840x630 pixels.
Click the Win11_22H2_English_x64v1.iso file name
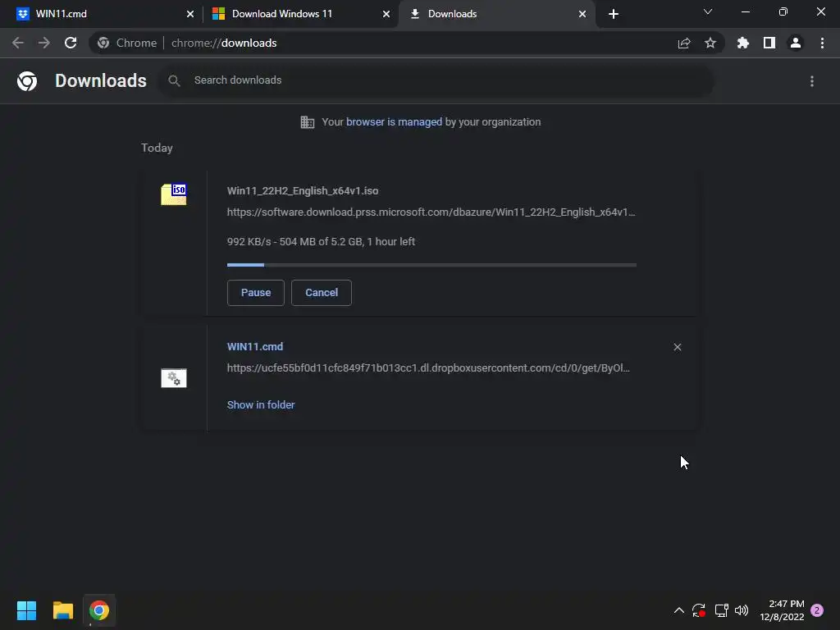(x=303, y=190)
